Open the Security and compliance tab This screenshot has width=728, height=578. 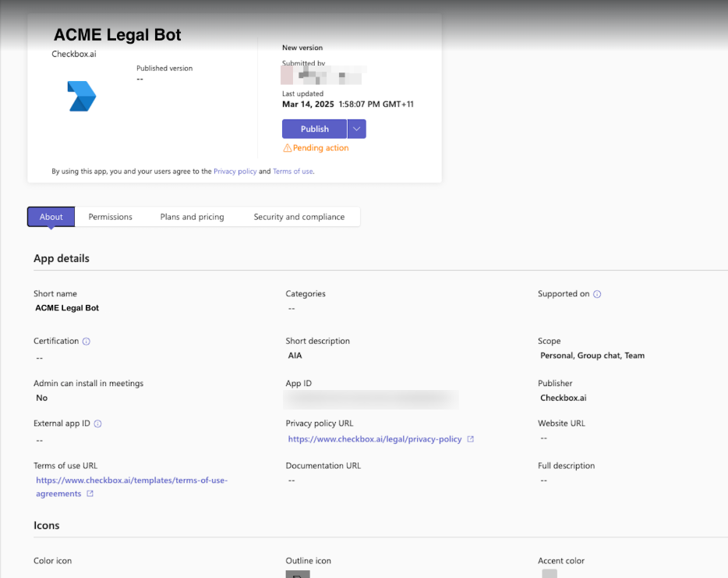coord(299,217)
